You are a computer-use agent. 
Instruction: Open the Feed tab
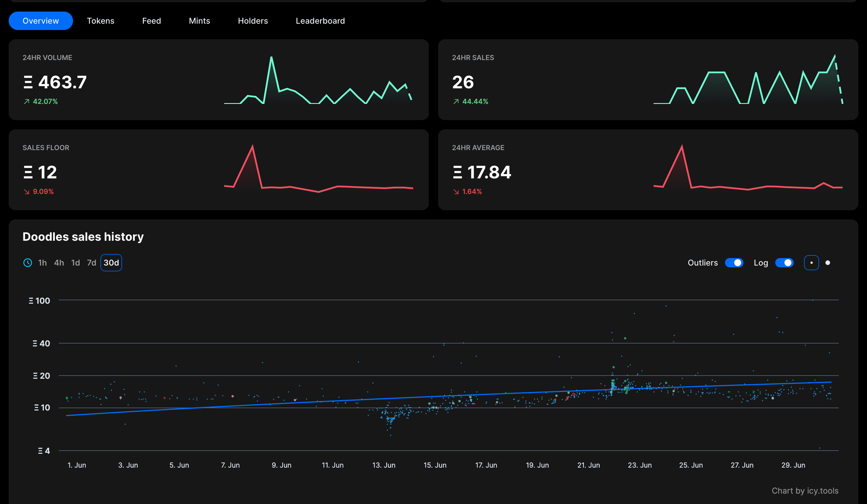pyautogui.click(x=152, y=21)
